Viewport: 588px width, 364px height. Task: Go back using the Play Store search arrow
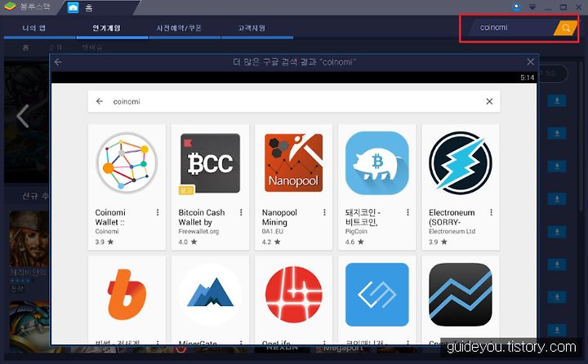coord(100,101)
